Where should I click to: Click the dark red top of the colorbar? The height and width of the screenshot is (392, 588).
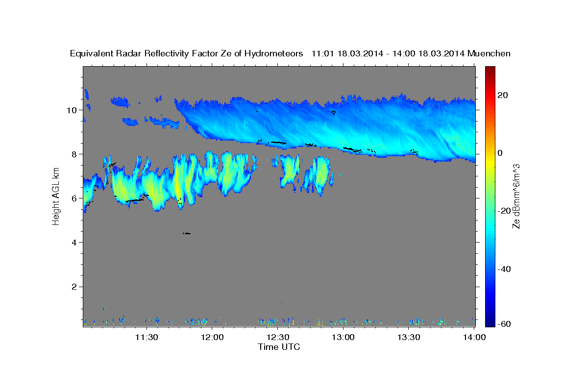(x=489, y=70)
